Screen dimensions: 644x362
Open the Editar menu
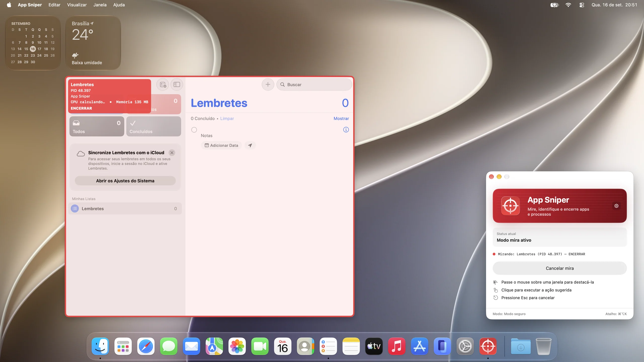coord(54,5)
